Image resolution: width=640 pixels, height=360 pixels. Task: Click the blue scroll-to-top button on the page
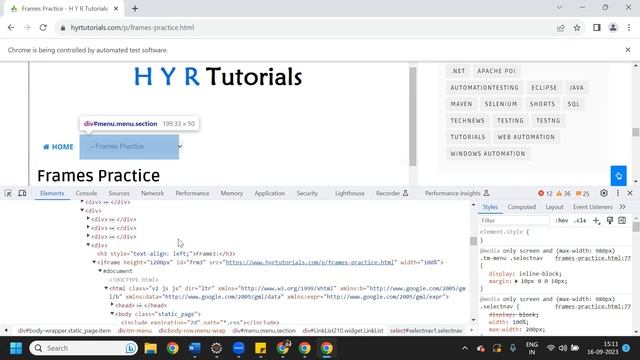[618, 176]
